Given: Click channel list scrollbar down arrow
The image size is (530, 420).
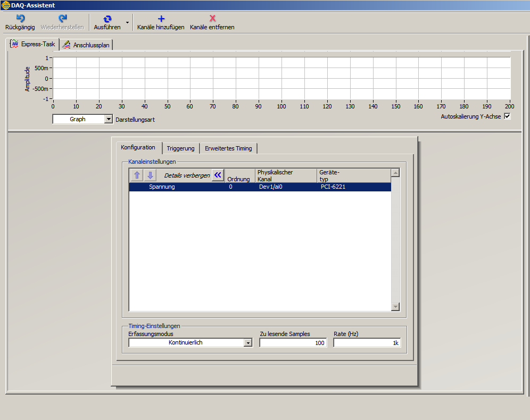Looking at the screenshot, I should pos(395,307).
